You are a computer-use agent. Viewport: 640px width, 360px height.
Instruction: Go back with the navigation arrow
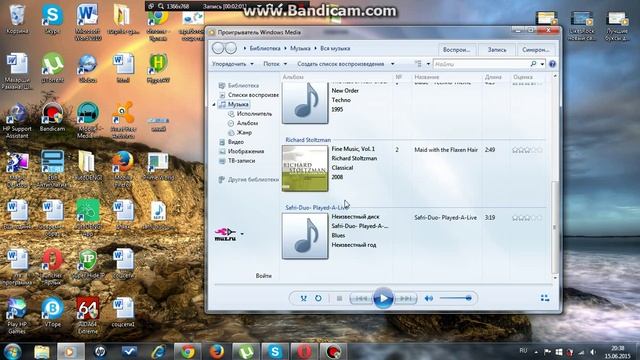pos(218,48)
